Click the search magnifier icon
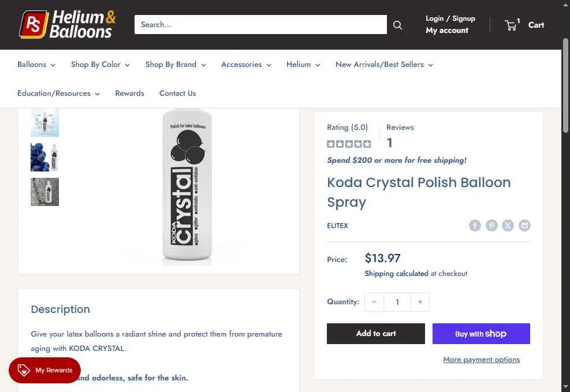Image resolution: width=570 pixels, height=392 pixels. 397,25
